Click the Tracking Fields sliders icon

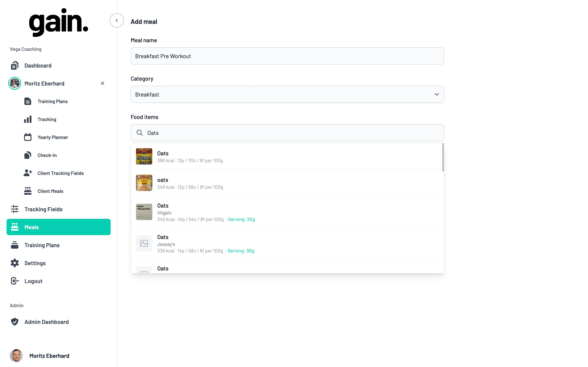click(x=14, y=209)
